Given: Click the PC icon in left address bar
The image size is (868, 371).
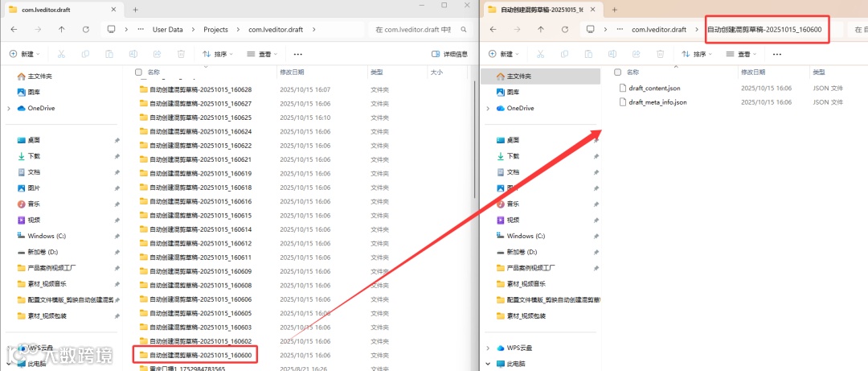Looking at the screenshot, I should coord(111,30).
